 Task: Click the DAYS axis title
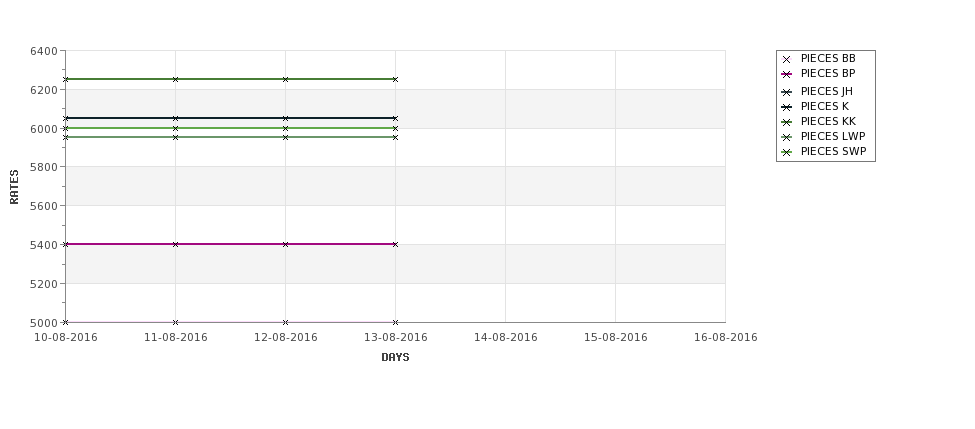pyautogui.click(x=395, y=358)
